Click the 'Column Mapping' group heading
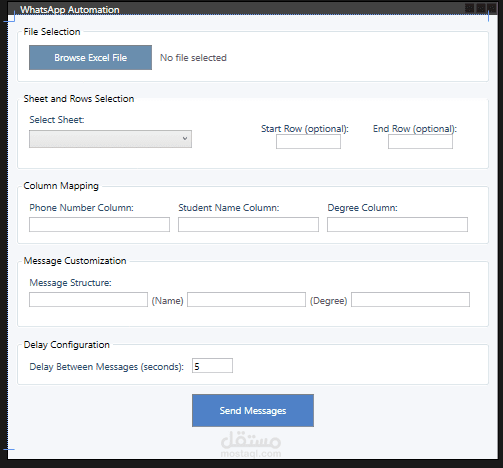 (61, 186)
